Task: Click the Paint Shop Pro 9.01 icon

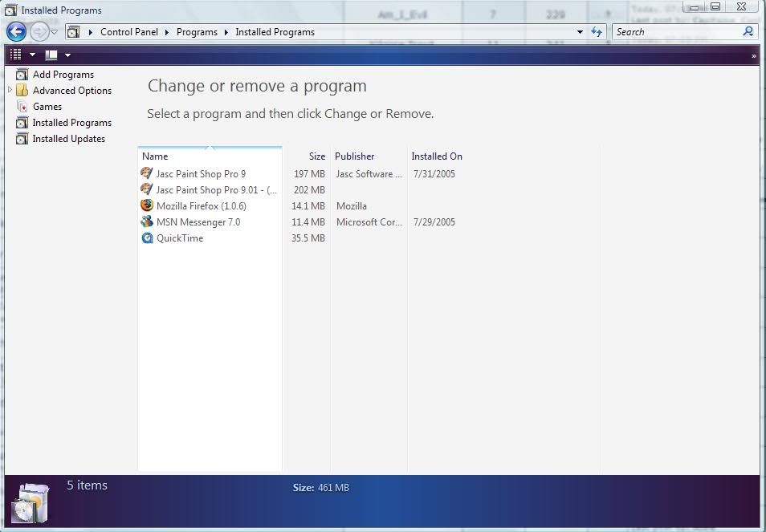Action: [147, 189]
